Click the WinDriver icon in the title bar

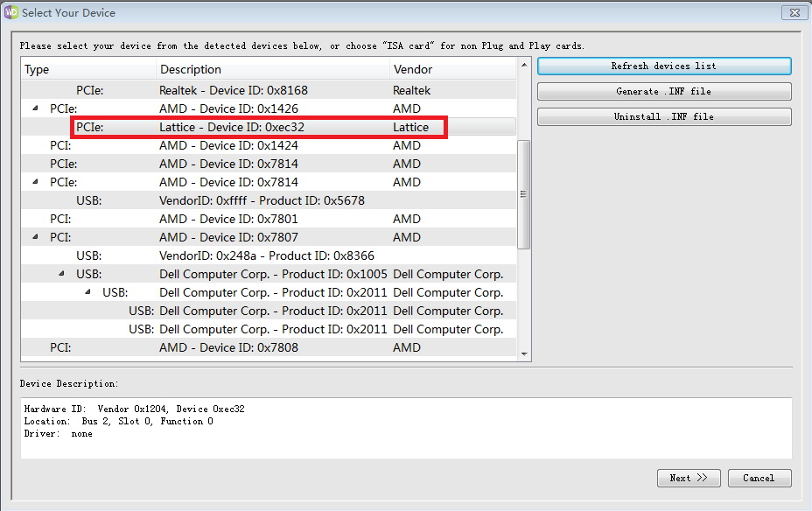coord(11,13)
